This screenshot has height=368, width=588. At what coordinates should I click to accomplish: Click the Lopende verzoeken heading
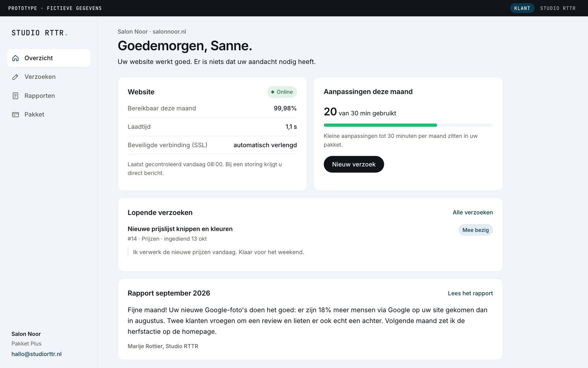click(x=160, y=213)
